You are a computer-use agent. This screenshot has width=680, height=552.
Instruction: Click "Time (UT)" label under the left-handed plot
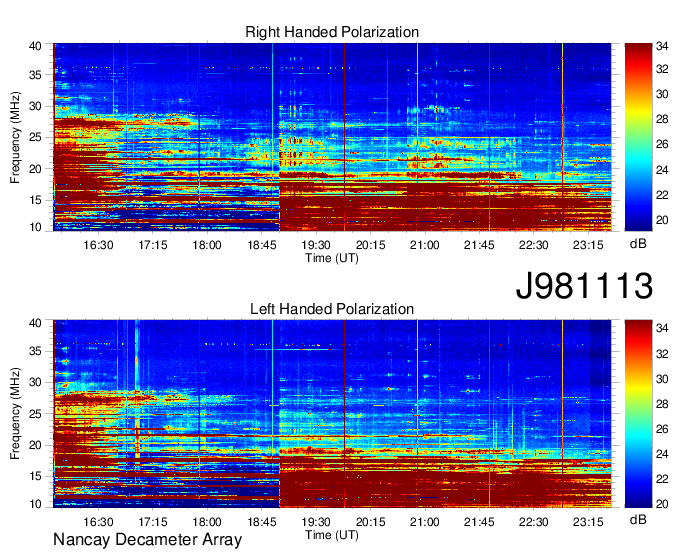click(332, 535)
